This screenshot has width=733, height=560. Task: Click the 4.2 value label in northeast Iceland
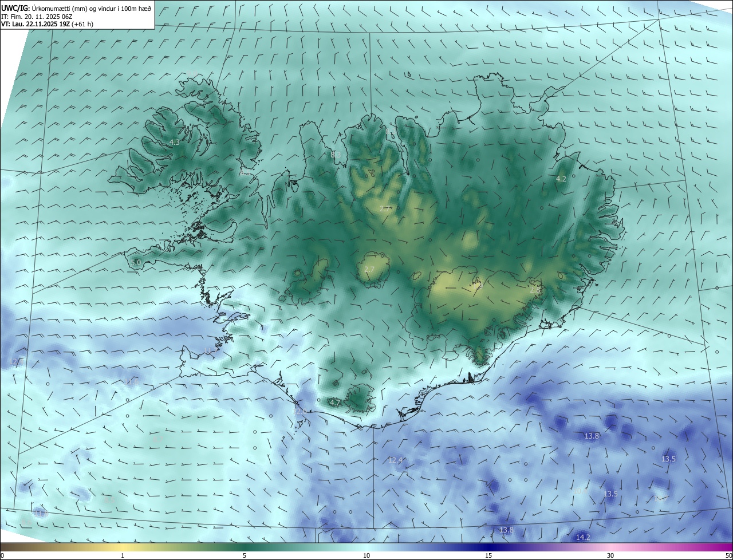tap(561, 179)
